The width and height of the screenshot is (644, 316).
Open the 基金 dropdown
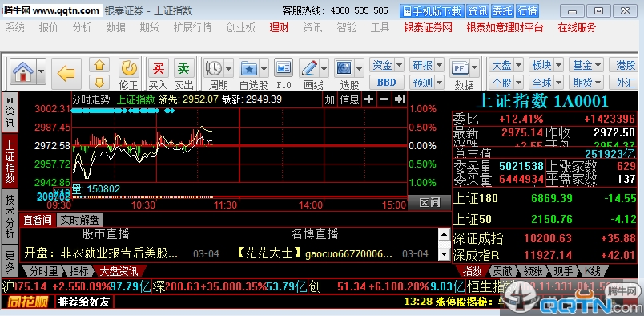pos(586,65)
